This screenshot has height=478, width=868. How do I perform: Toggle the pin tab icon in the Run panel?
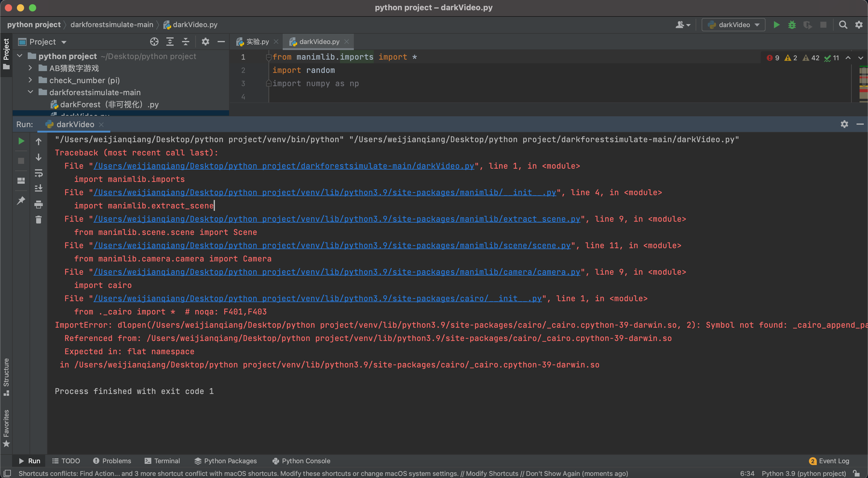coord(21,200)
